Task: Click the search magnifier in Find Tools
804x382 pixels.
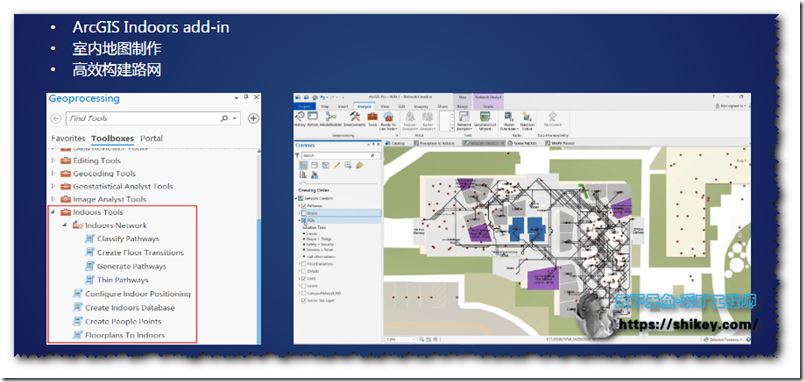Action: pos(224,118)
